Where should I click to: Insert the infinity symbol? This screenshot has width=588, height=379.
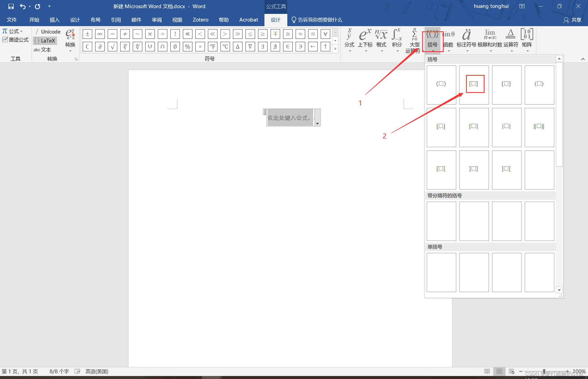coord(100,34)
